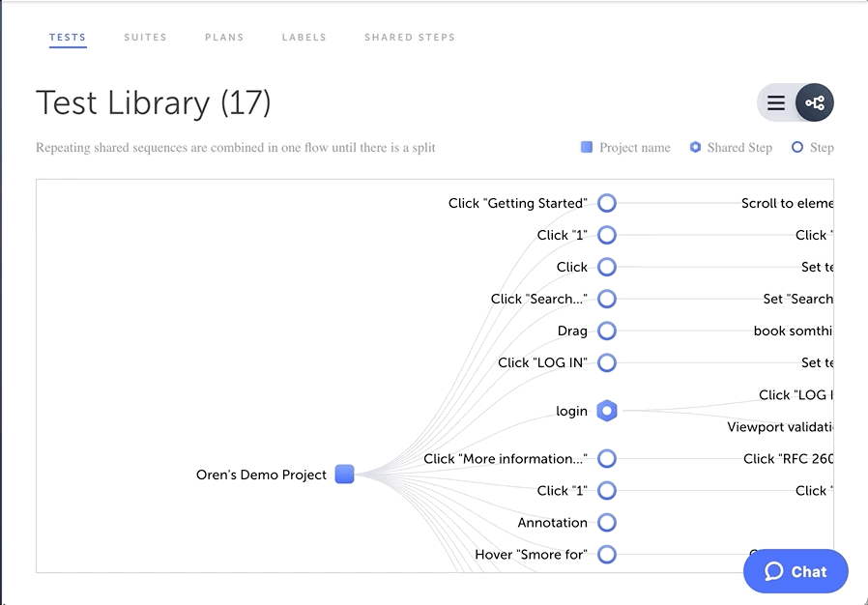Click the "Hover "Smore for"" label
Screen dimensions: 868x605
coord(531,555)
